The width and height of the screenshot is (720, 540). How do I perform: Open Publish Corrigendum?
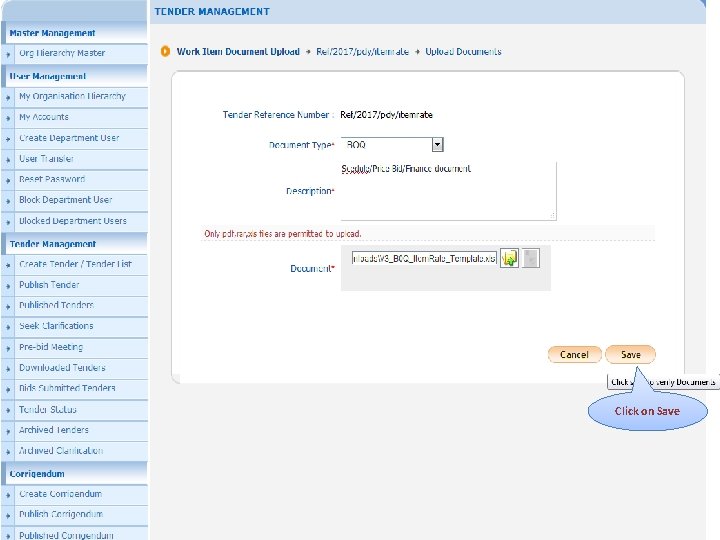pos(61,514)
